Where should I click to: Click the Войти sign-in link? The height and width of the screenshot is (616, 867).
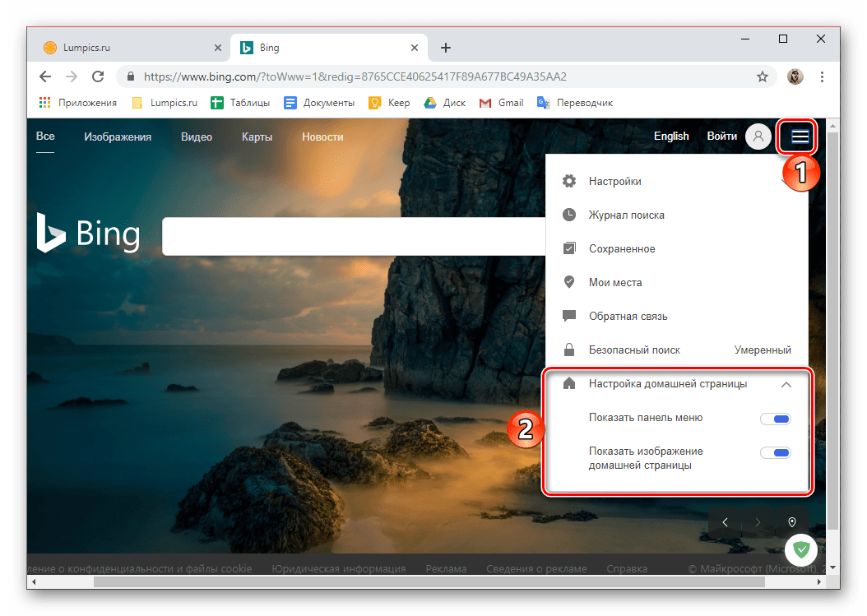pyautogui.click(x=721, y=136)
